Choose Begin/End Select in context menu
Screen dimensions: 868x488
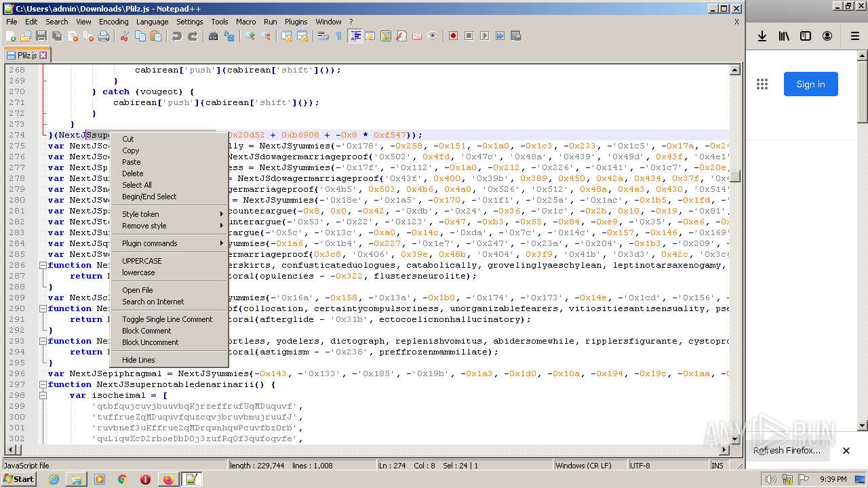point(169,197)
